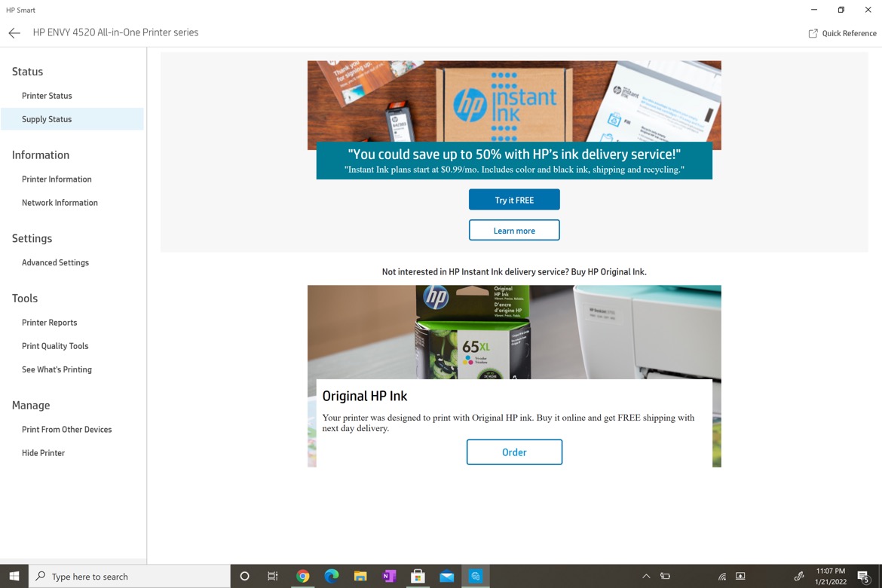Order Original HP Ink online

514,452
